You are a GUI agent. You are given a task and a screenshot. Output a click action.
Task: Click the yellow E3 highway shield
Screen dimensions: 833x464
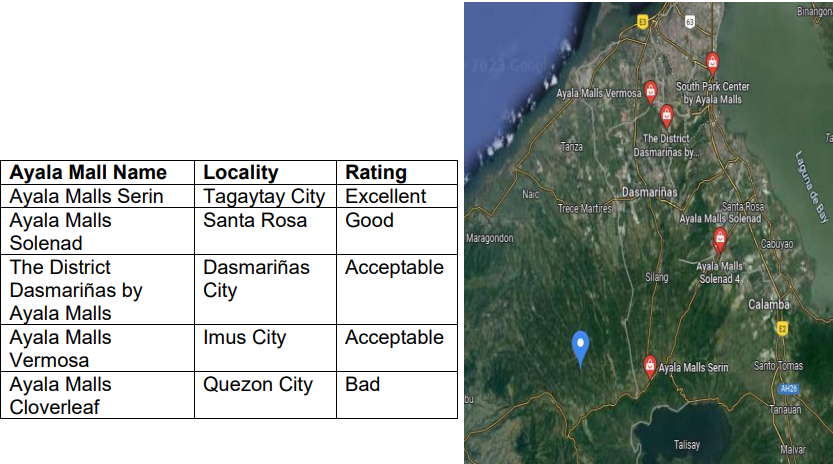[642, 22]
